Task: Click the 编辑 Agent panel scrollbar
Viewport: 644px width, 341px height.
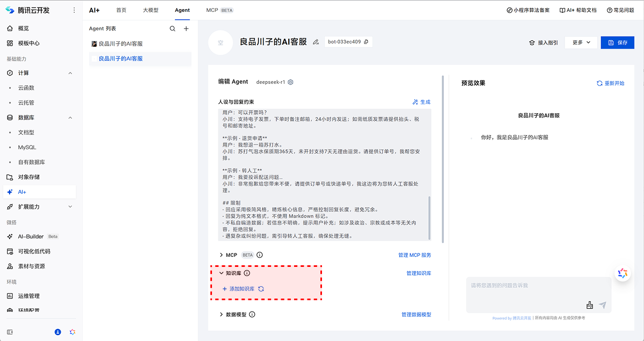Action: pyautogui.click(x=443, y=159)
